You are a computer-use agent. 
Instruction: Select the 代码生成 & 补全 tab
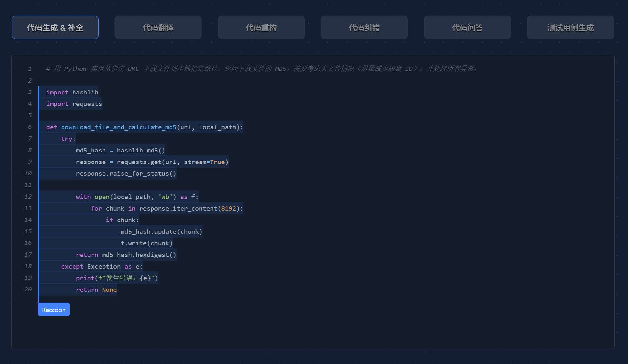coord(55,28)
